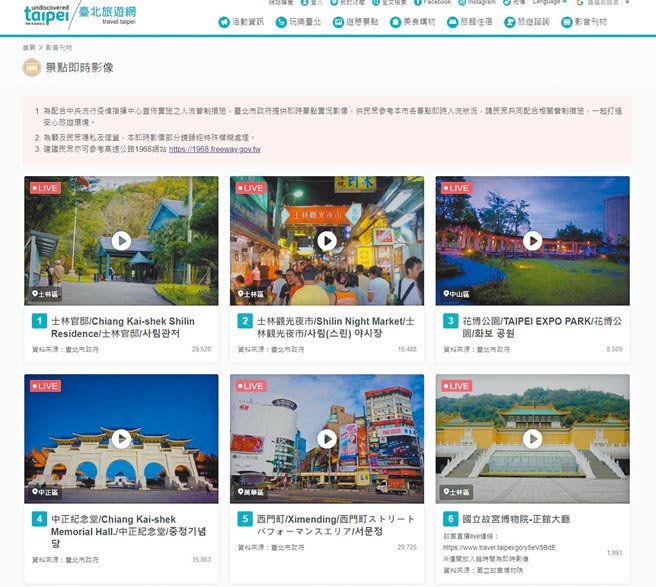Image resolution: width=656 pixels, height=587 pixels.
Task: Click view count 29,725 on Ximending card
Action: [x=407, y=547]
